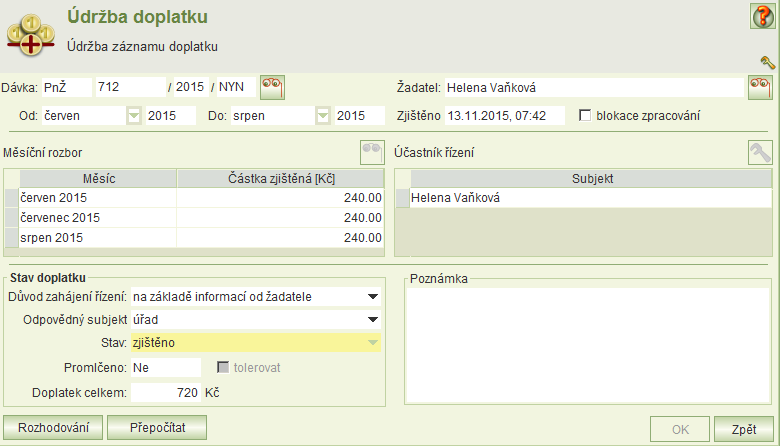Click the coins icon in header
Image resolution: width=780 pixels, height=446 pixels.
(x=30, y=35)
